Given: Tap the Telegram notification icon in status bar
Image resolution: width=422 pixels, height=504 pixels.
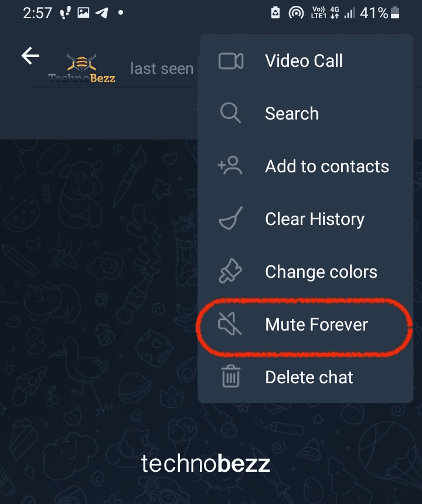Looking at the screenshot, I should click(102, 13).
